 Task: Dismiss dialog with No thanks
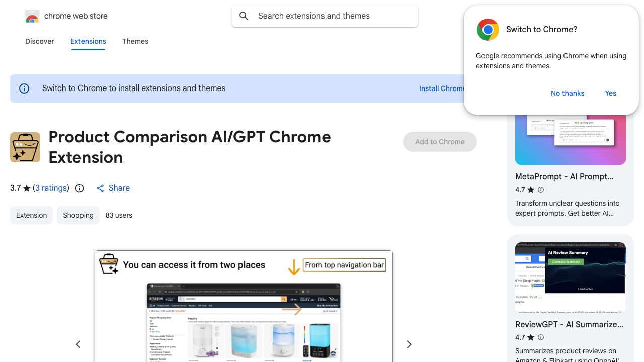(568, 93)
